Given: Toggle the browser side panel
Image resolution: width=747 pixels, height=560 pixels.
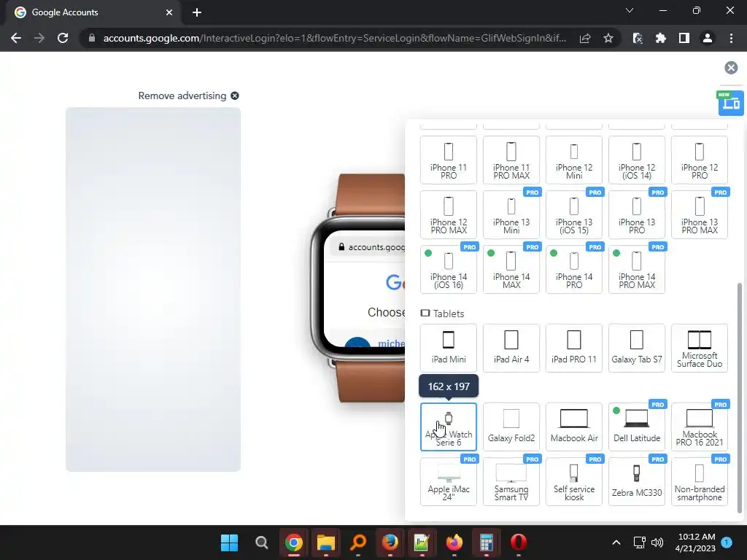Looking at the screenshot, I should tap(684, 38).
